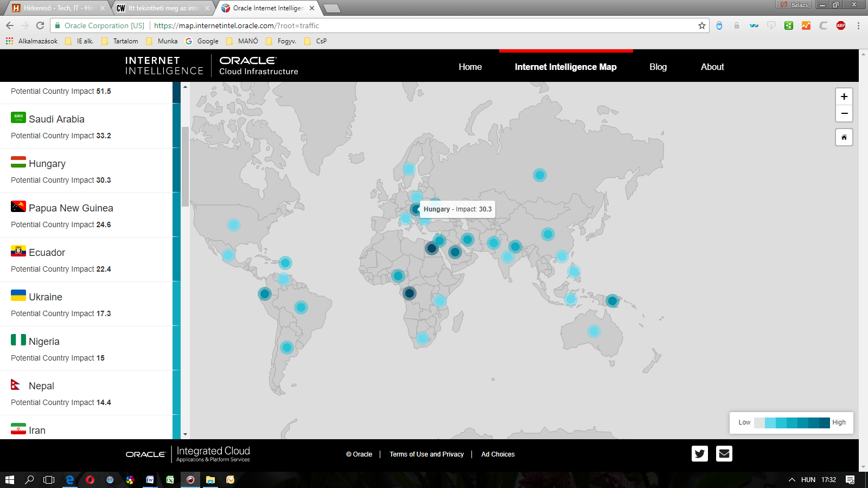Open Windows notification center
868x488 pixels.
850,479
